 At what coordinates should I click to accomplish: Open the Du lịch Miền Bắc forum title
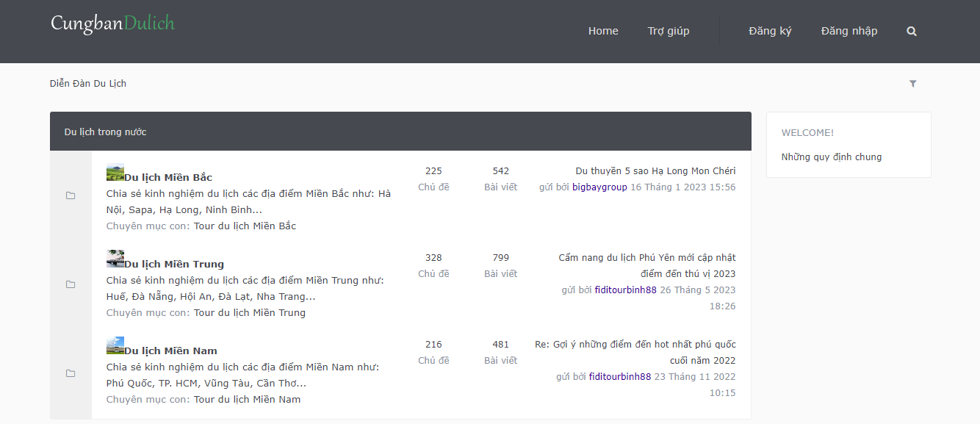pos(168,177)
